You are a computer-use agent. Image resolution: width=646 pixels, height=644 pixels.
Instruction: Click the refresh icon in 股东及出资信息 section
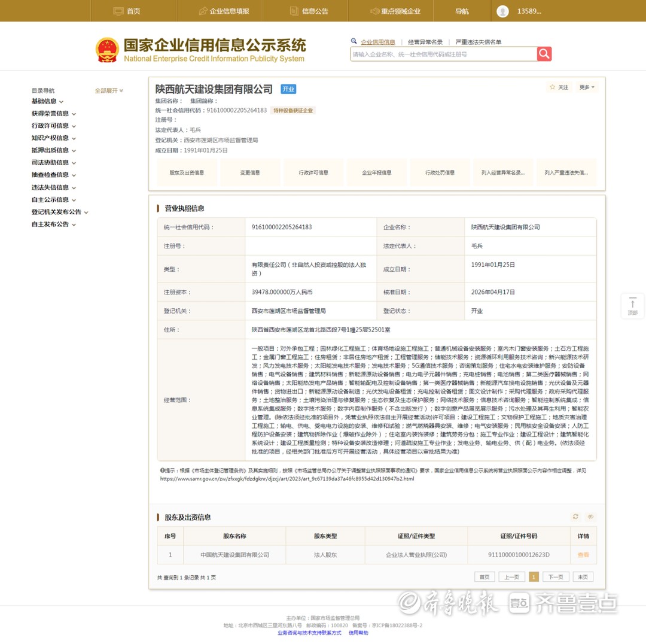tap(575, 517)
